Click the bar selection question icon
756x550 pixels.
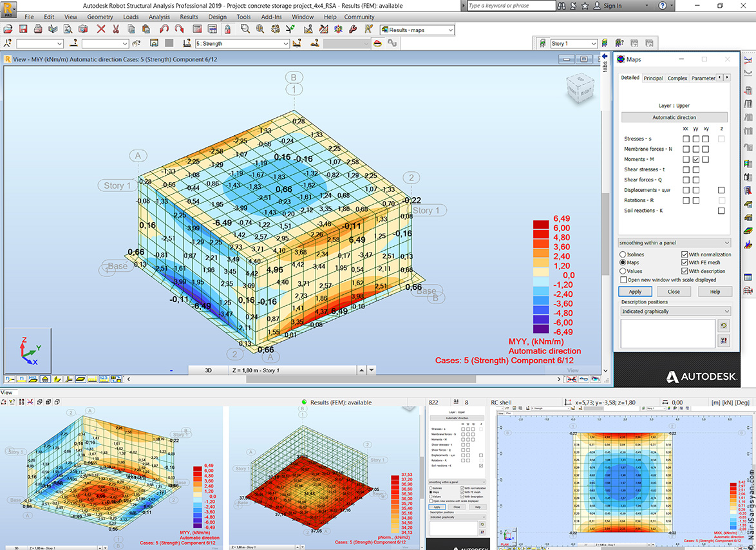tap(73, 43)
